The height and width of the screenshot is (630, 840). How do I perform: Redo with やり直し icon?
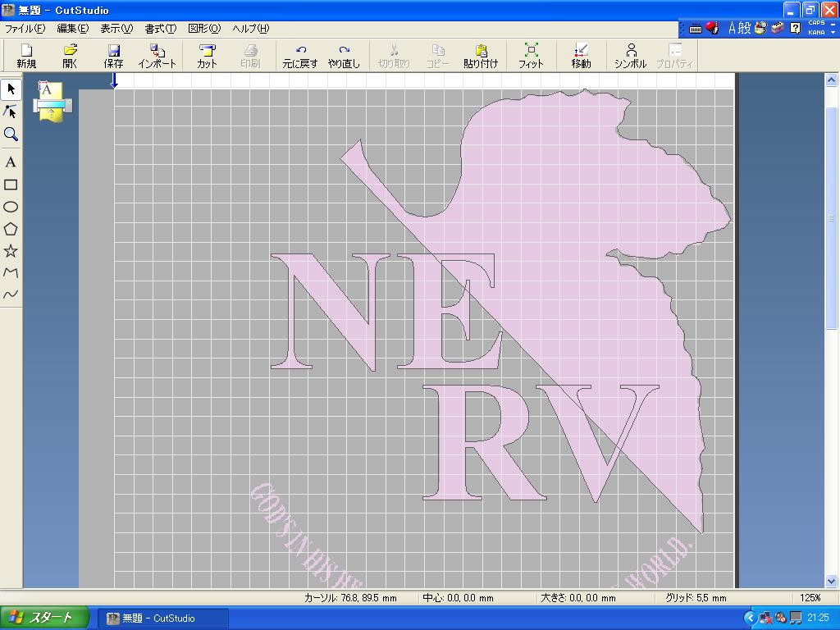click(x=344, y=56)
